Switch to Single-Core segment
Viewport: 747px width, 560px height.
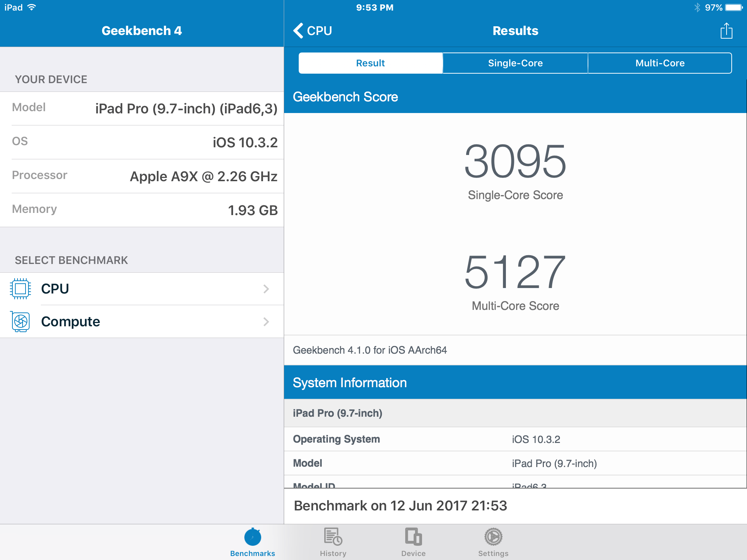(x=515, y=63)
